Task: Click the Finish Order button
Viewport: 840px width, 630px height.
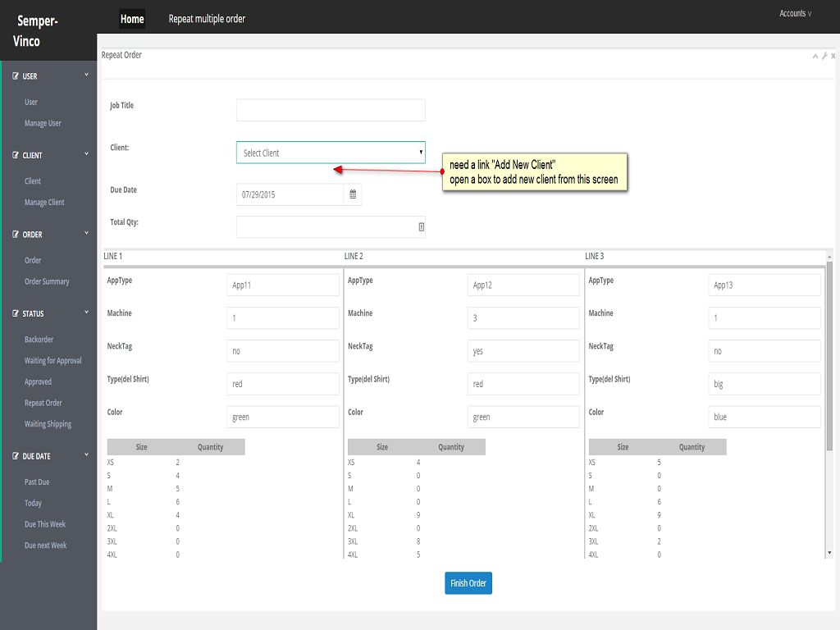Action: [x=468, y=583]
